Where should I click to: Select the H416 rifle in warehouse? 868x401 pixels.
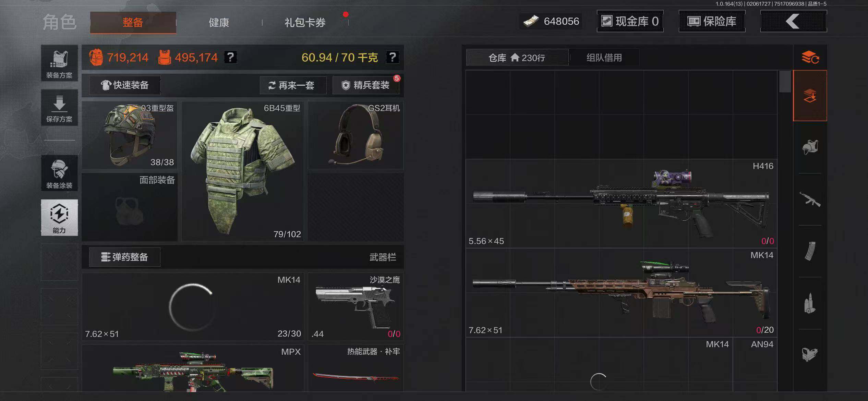(621, 204)
